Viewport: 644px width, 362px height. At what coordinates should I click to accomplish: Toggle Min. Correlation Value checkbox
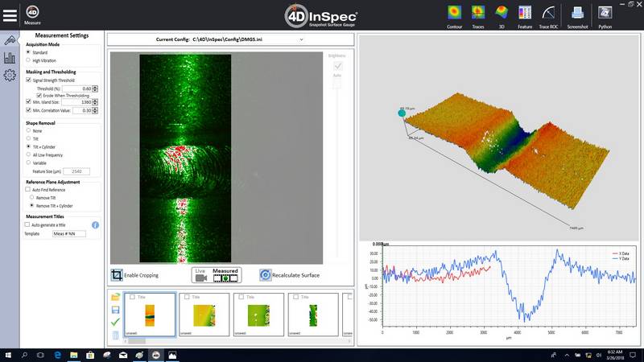(28, 110)
